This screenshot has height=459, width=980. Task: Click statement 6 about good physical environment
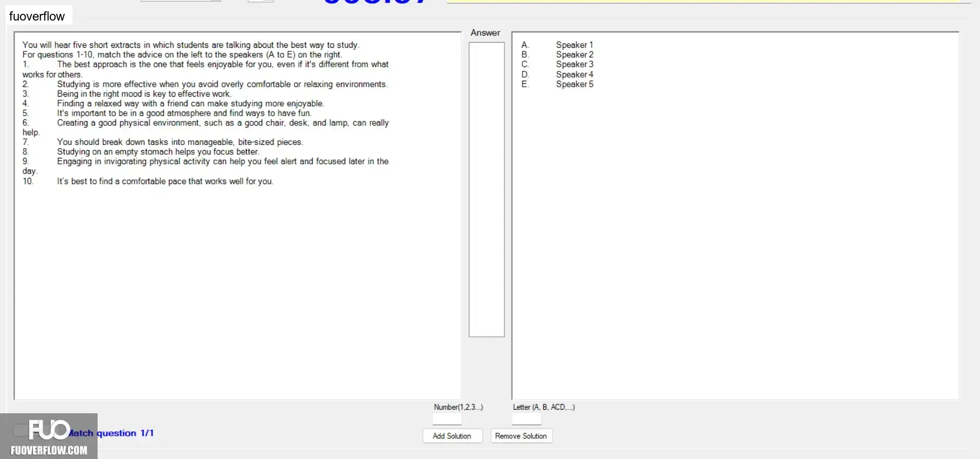click(205, 127)
